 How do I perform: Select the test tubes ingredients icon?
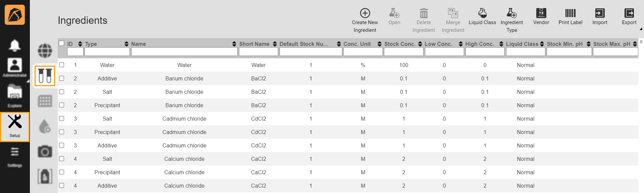coord(45,76)
